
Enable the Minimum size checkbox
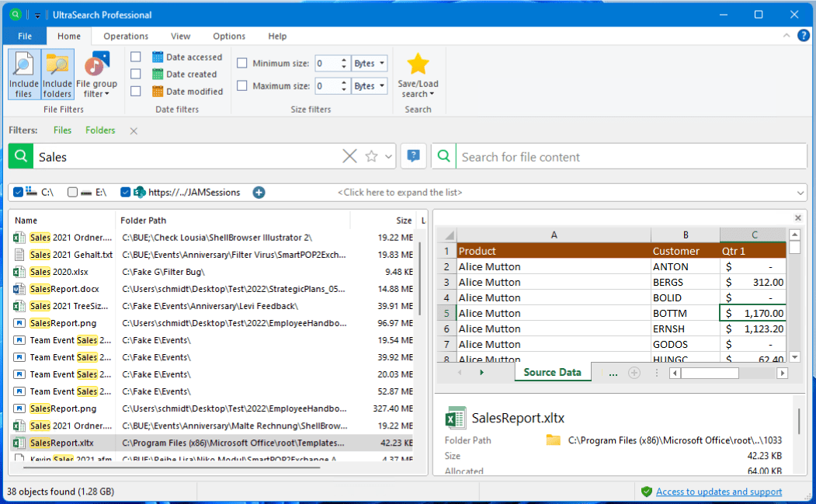242,63
